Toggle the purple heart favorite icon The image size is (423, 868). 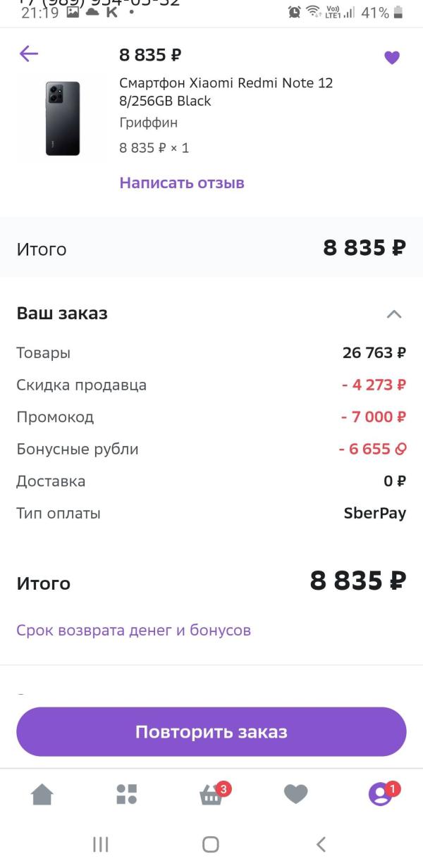(392, 58)
